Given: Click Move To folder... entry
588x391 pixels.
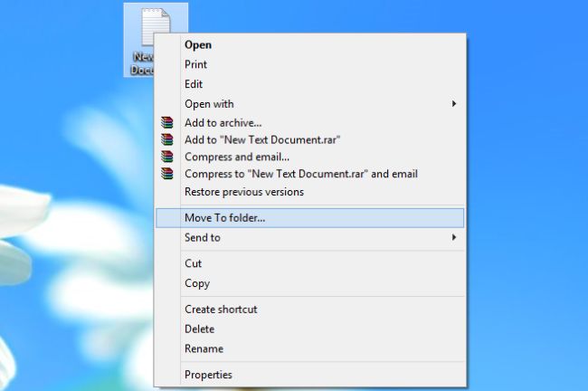Looking at the screenshot, I should (x=310, y=218).
